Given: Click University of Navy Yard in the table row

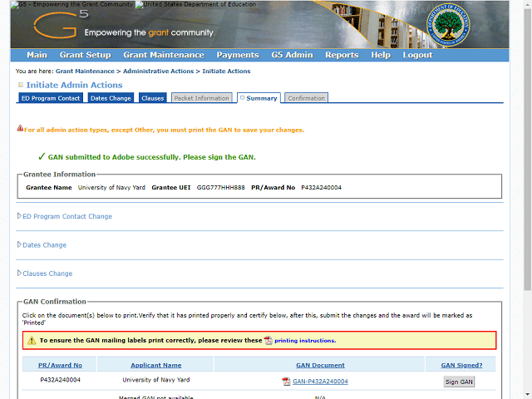Looking at the screenshot, I should 156,380.
